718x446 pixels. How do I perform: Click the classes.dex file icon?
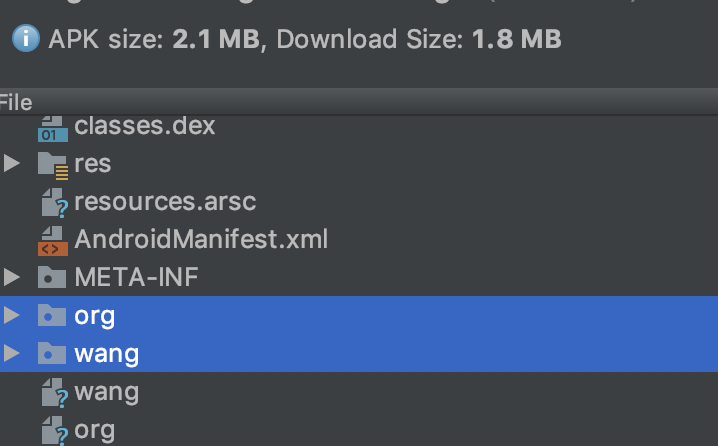click(53, 128)
